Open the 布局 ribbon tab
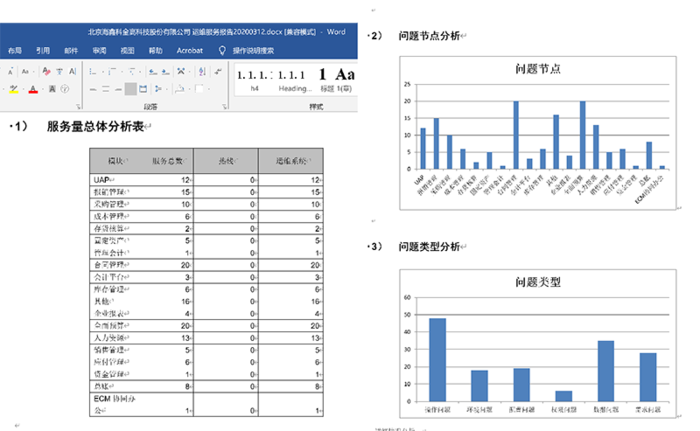 [x=15, y=50]
